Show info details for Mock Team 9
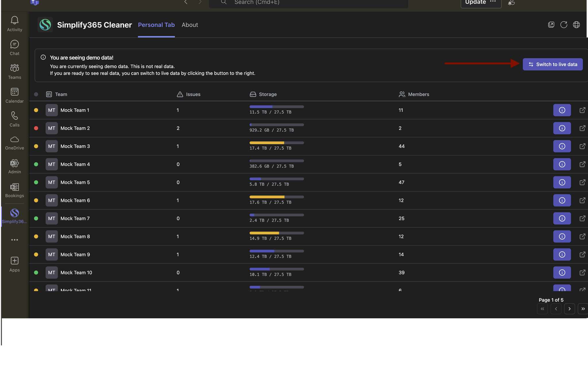The width and height of the screenshot is (588, 368). click(x=562, y=255)
